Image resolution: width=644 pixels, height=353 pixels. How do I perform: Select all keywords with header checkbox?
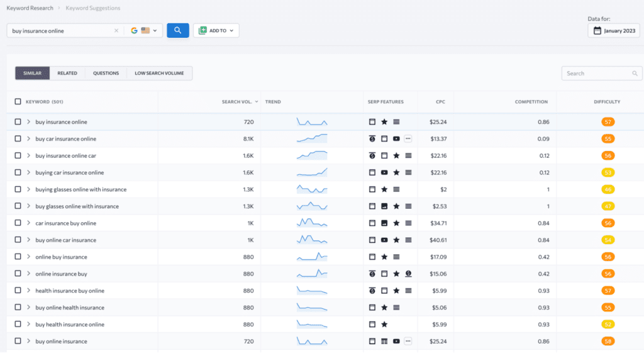click(18, 101)
